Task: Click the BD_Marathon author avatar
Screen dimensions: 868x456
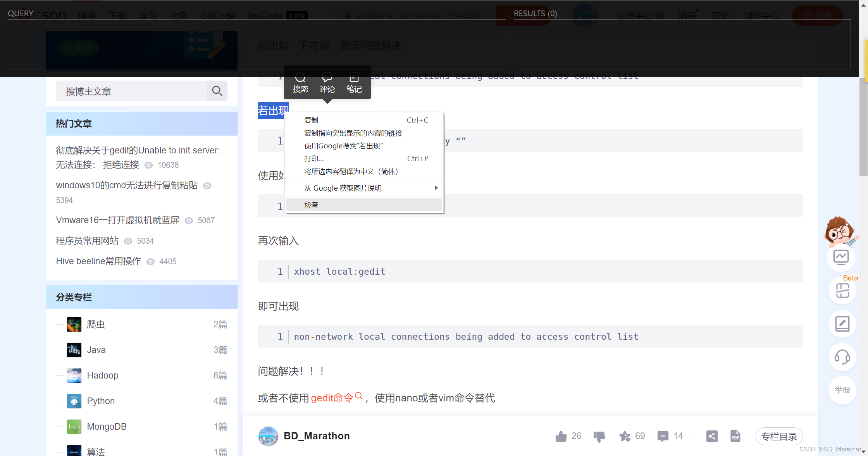Action: click(x=268, y=436)
